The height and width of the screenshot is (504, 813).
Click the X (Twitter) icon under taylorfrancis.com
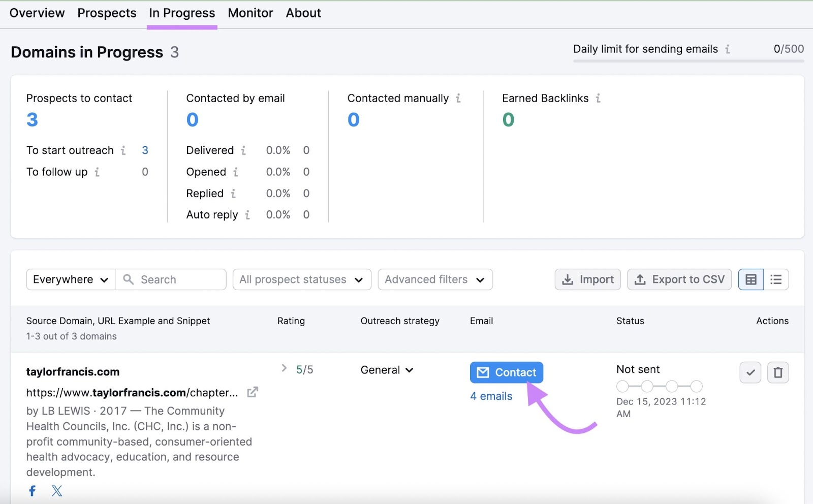click(x=57, y=491)
